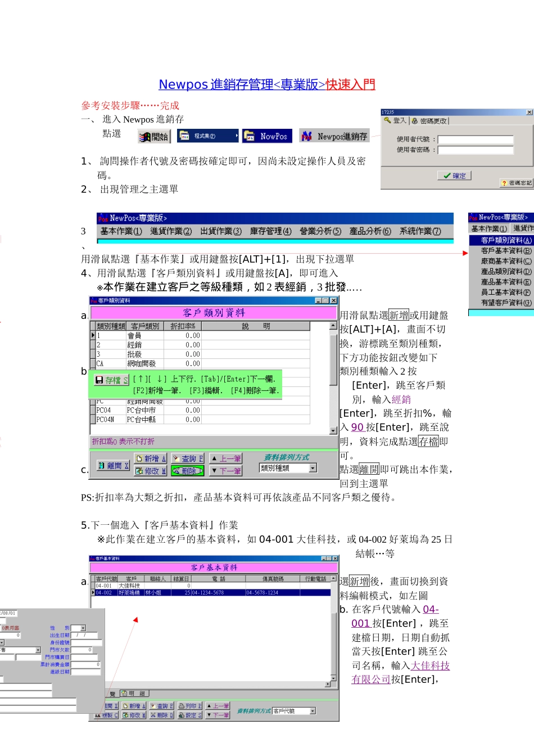Image resolution: width=534 pixels, height=756 pixels.
Task: Choose 客戶基本資料(B) in the dropdown menu
Action: click(501, 251)
